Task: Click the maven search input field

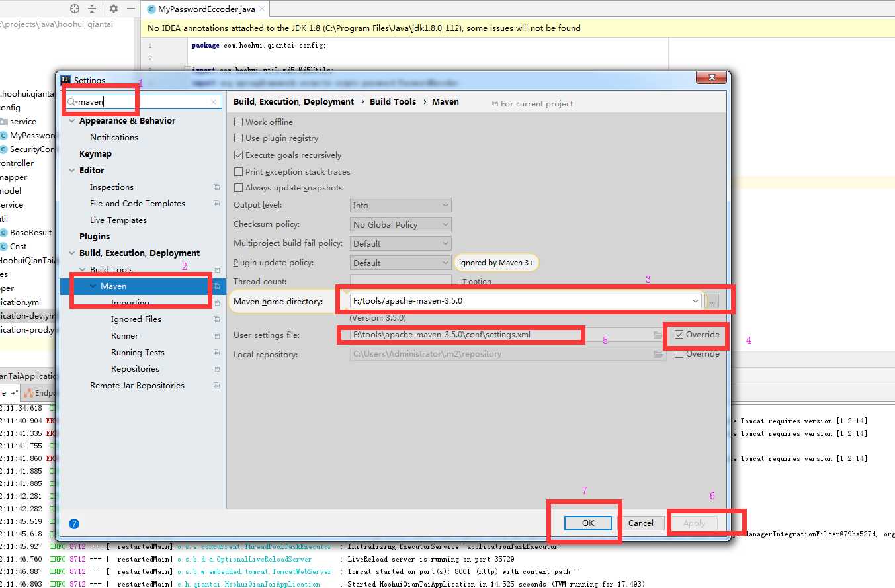Action: click(x=144, y=102)
